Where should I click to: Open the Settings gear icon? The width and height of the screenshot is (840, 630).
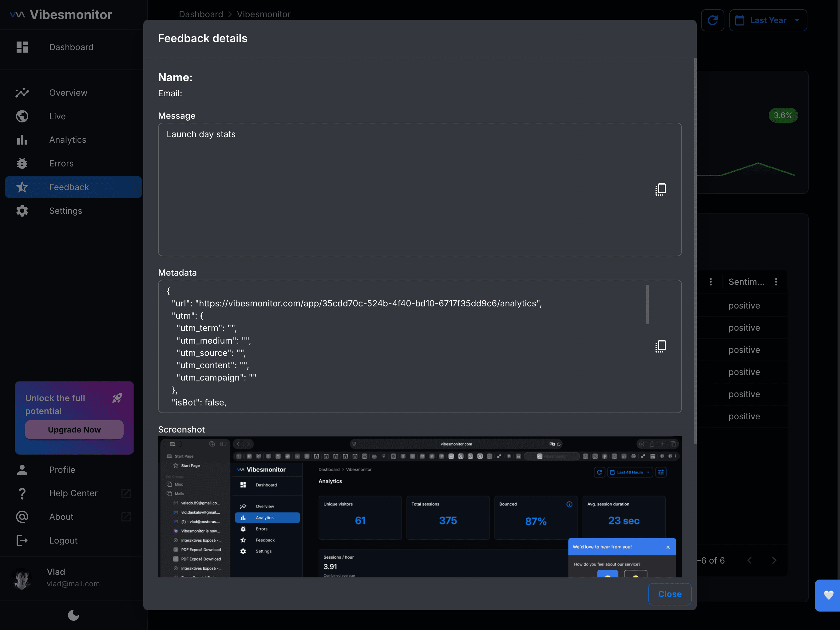22,211
